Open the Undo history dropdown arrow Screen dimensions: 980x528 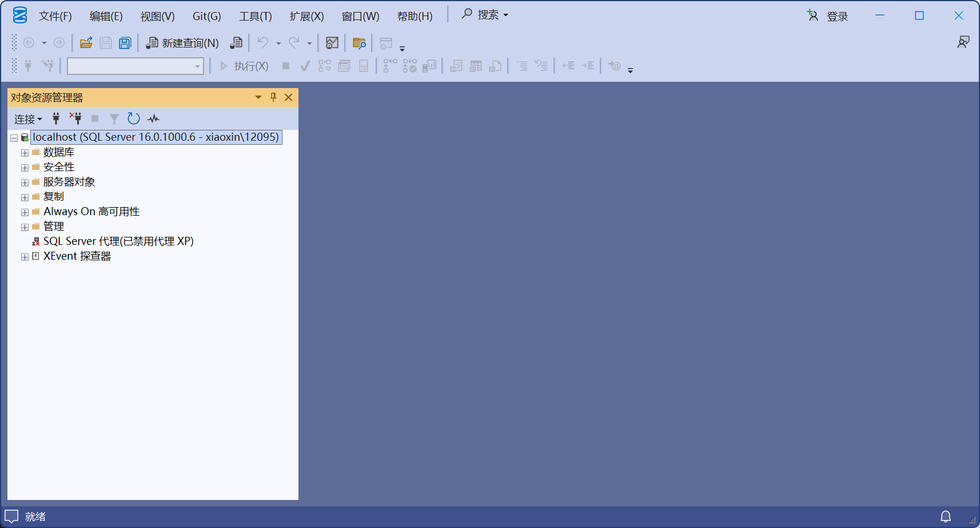pos(278,43)
